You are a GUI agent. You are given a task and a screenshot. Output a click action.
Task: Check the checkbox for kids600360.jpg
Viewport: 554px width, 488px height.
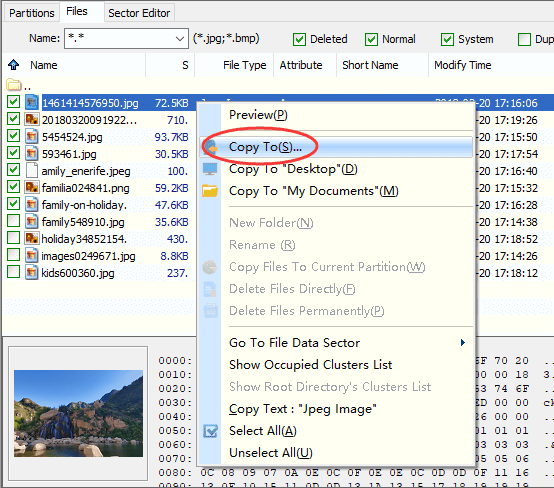13,271
